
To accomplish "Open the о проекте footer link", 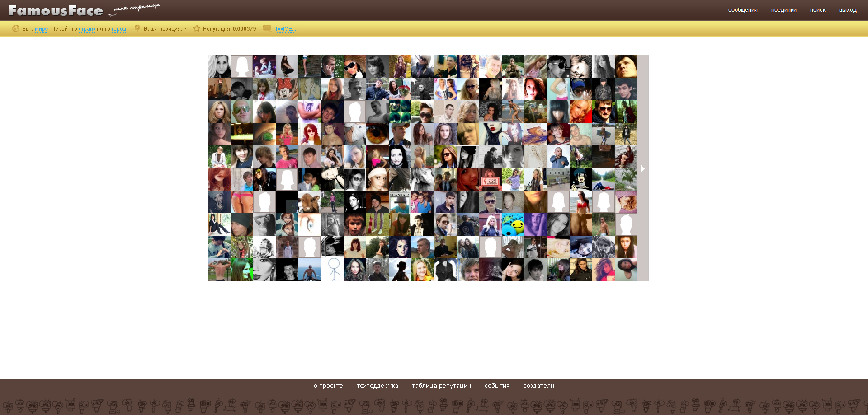I will tap(328, 386).
